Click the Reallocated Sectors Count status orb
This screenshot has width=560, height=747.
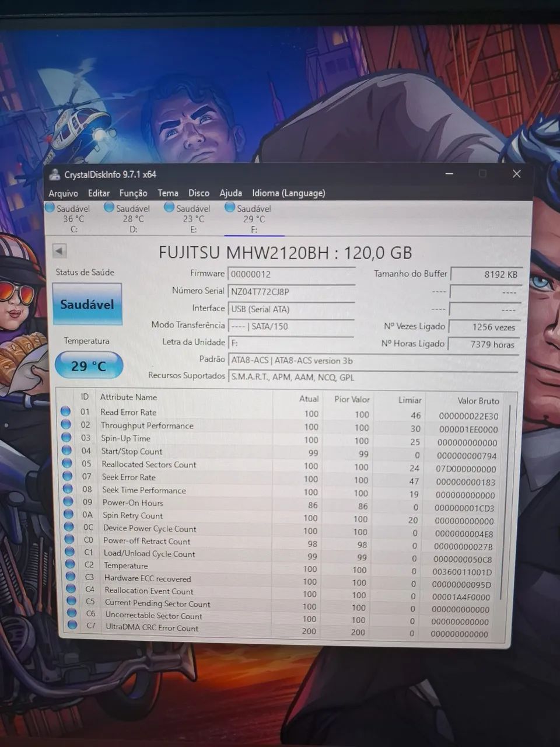[67, 463]
